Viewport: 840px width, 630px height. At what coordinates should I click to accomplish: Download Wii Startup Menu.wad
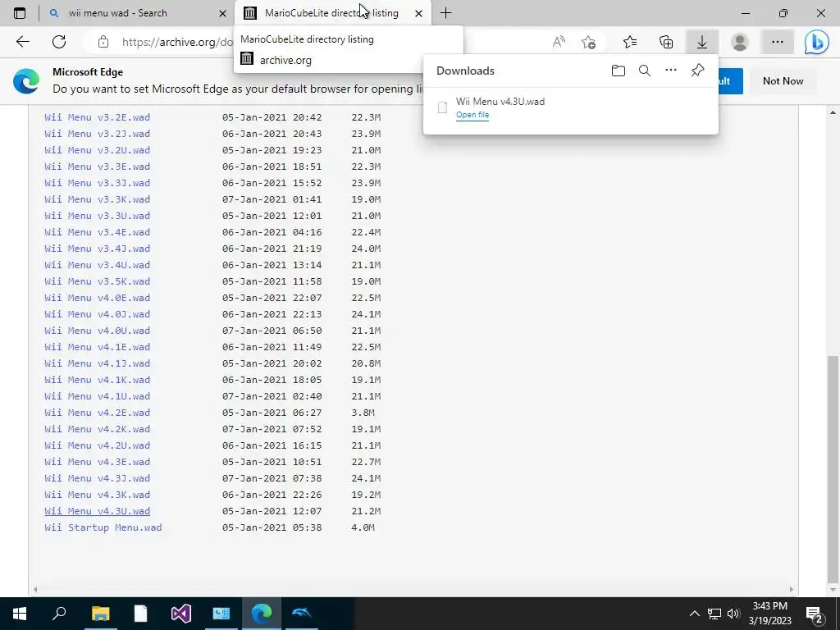coord(103,527)
